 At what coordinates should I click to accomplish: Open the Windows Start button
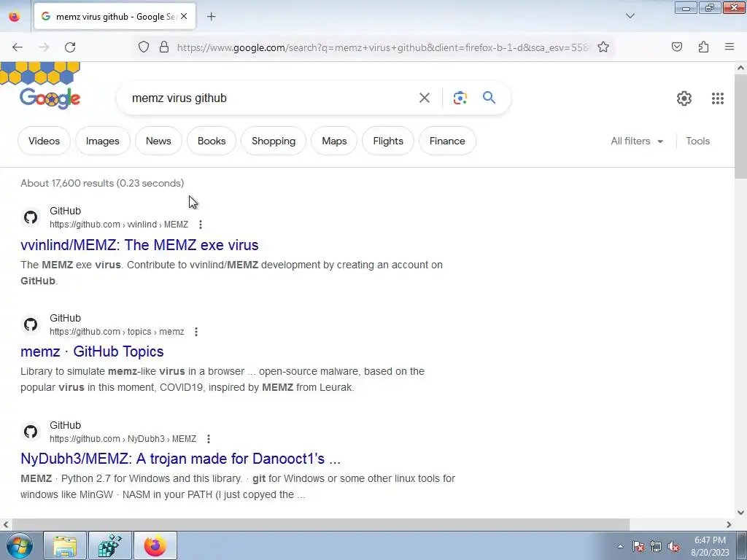coord(20,545)
